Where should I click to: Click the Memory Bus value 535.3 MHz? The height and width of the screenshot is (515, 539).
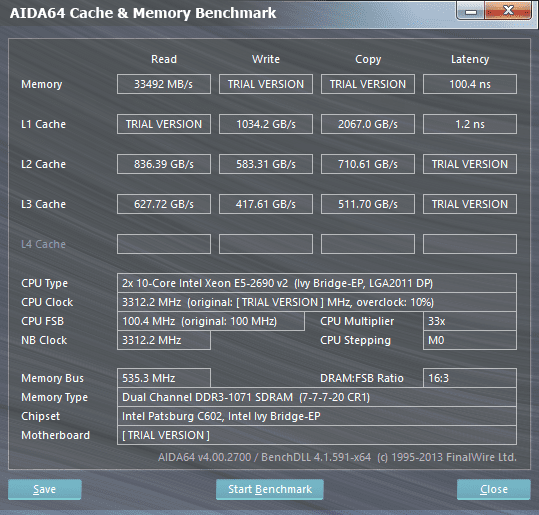164,378
